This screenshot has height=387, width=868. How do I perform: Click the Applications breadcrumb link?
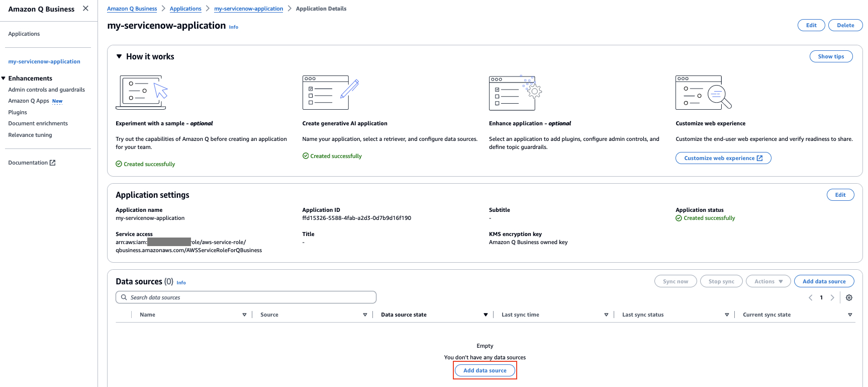pos(185,9)
